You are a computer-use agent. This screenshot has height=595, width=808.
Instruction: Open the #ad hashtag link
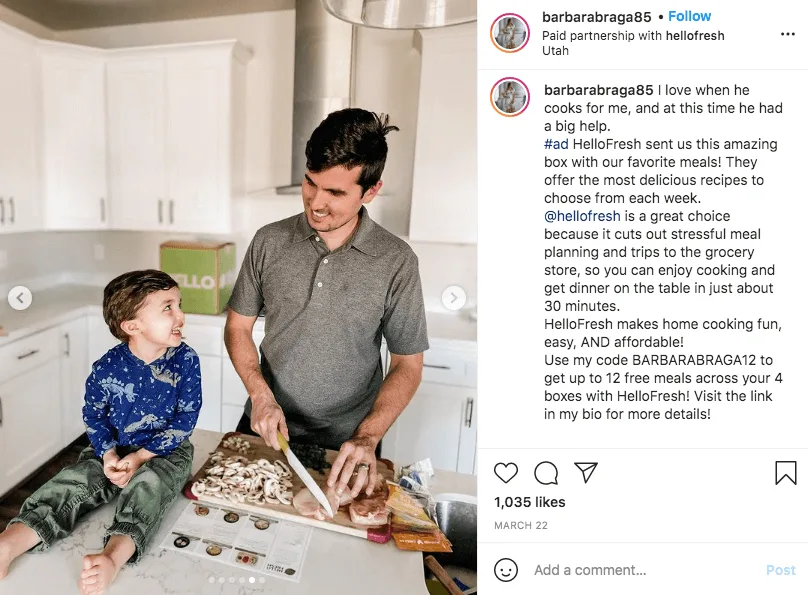tap(556, 144)
